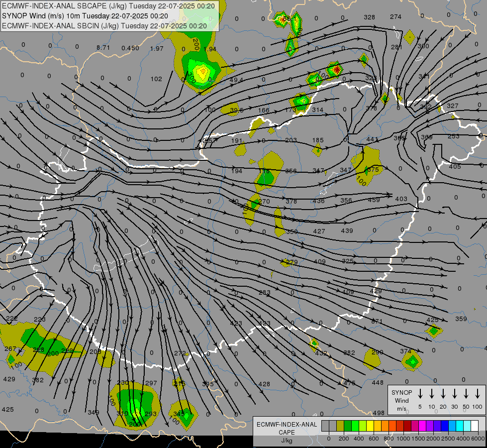Click the map value 267
Image resolution: width=487 pixels, height=448 pixels.
[10, 349]
